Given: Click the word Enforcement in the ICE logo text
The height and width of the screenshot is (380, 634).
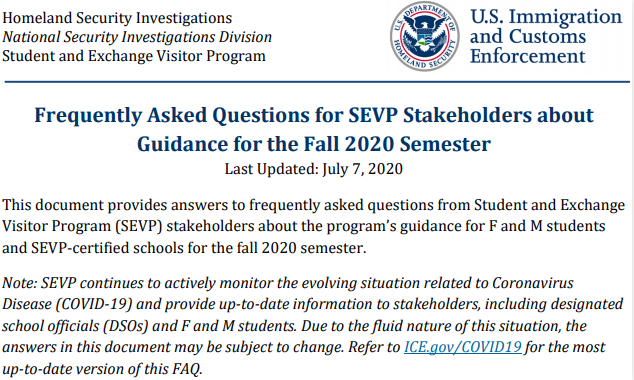Looking at the screenshot, I should pos(528,56).
